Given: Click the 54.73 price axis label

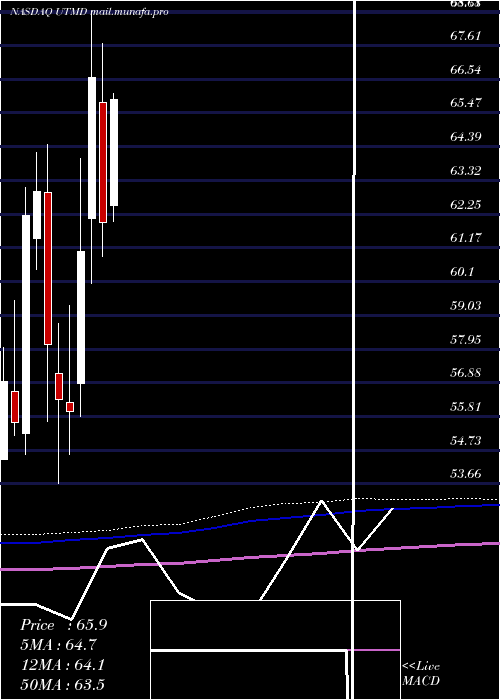Looking at the screenshot, I should [x=466, y=441].
